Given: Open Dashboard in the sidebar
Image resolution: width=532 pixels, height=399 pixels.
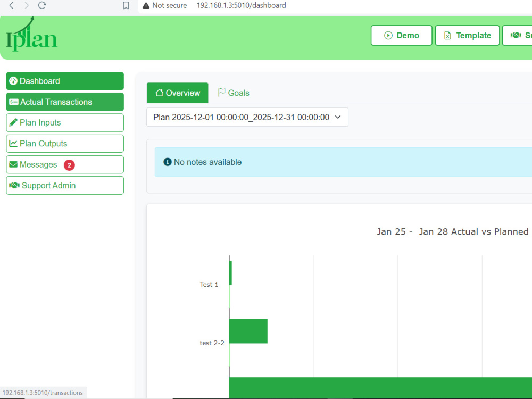Looking at the screenshot, I should tap(65, 81).
